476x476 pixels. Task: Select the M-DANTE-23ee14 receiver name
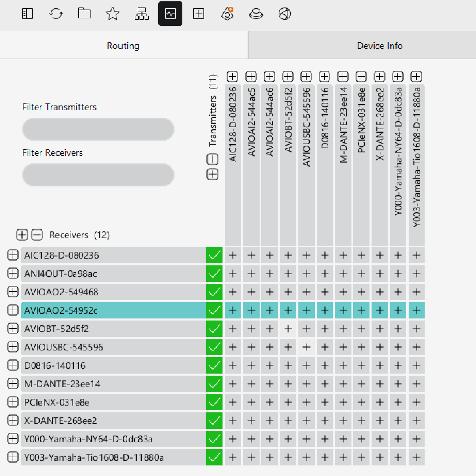[x=63, y=384]
